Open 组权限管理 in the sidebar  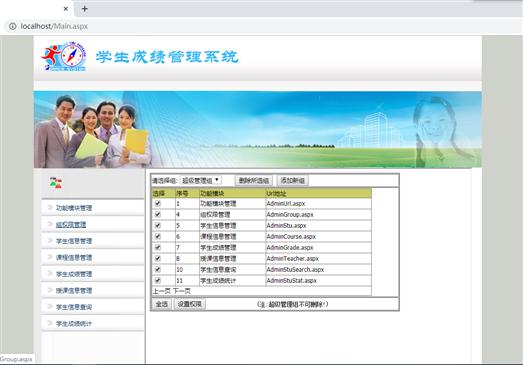coord(71,225)
